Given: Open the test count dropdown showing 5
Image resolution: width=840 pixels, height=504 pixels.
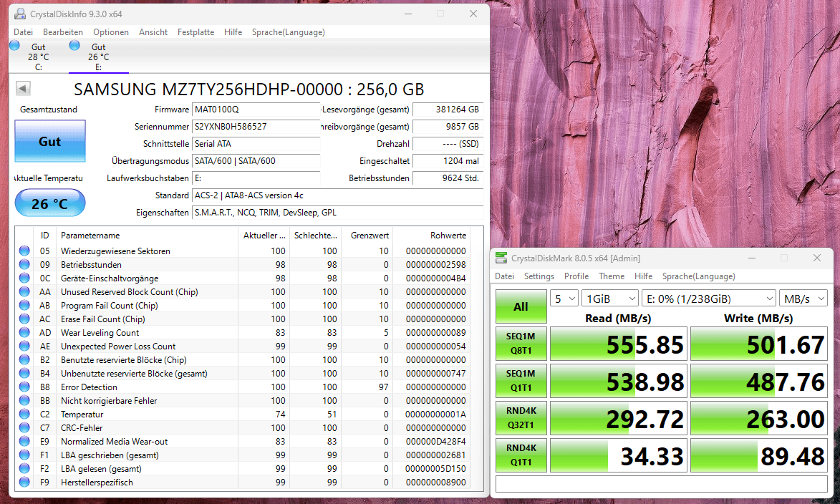Looking at the screenshot, I should (564, 299).
